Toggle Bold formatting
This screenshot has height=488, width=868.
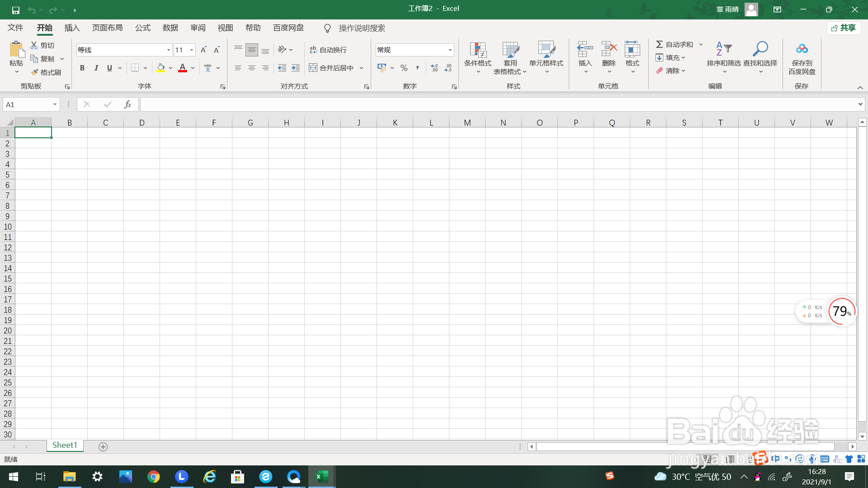(82, 68)
